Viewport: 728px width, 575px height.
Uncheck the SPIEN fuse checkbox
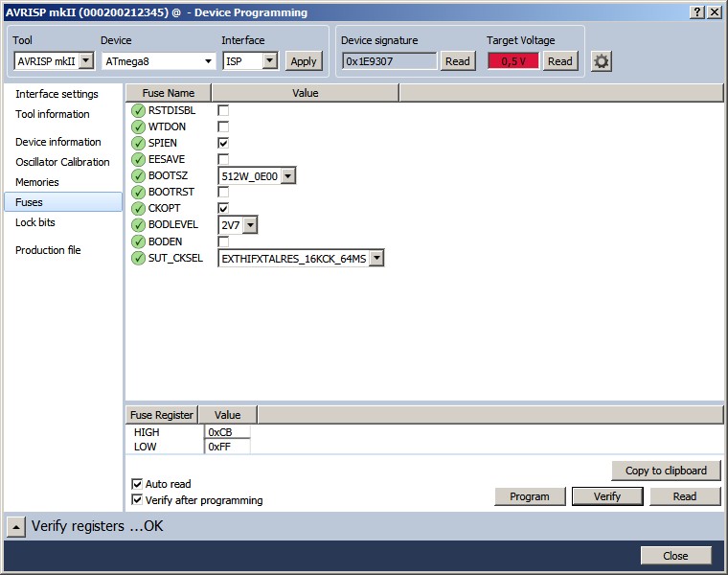click(223, 143)
